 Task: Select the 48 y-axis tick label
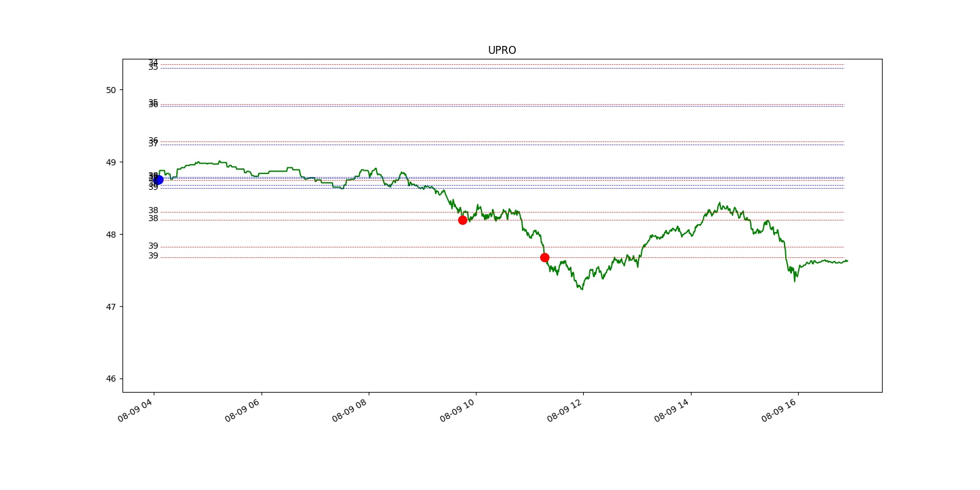(x=111, y=235)
